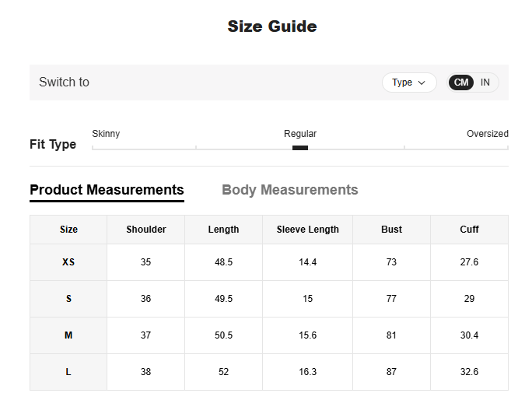This screenshot has width=532, height=393.
Task: Click the Oversized fit label
Action: pos(487,134)
